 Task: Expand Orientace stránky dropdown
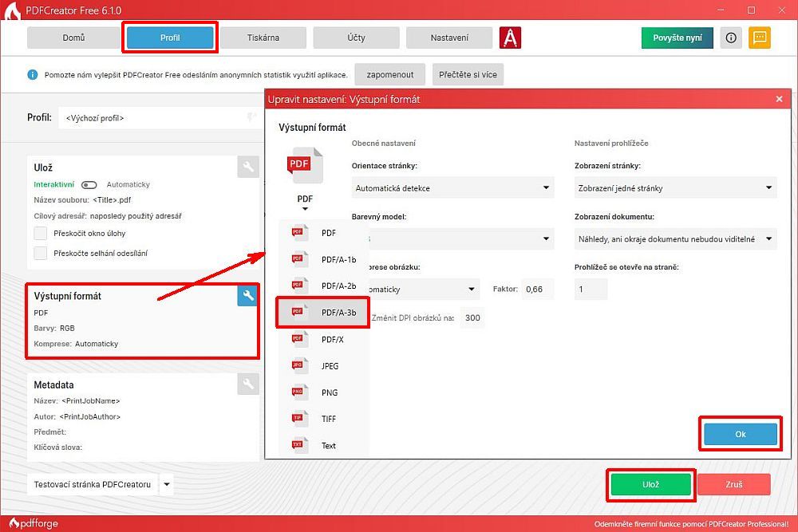coord(452,188)
